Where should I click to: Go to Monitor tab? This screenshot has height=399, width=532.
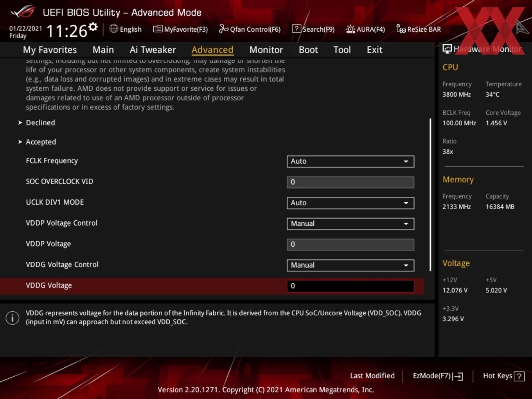[266, 50]
